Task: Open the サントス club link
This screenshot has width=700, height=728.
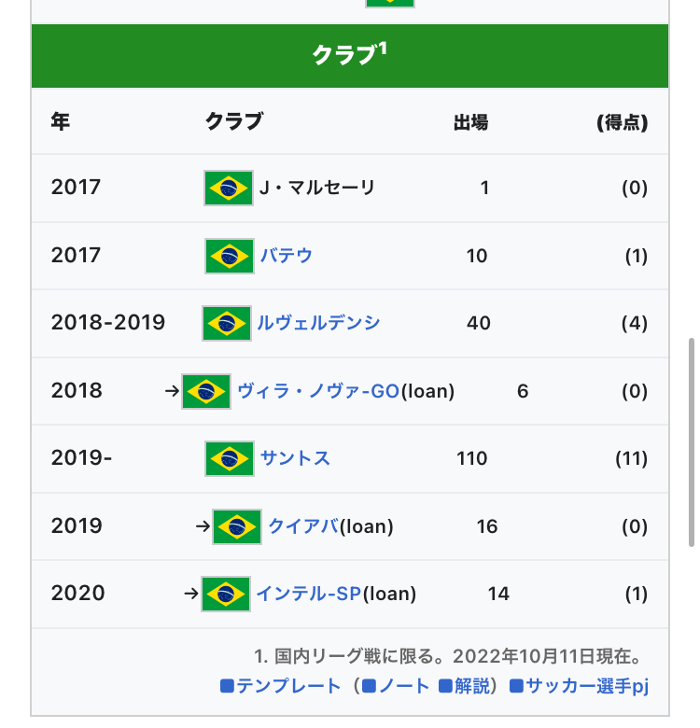Action: pyautogui.click(x=295, y=458)
